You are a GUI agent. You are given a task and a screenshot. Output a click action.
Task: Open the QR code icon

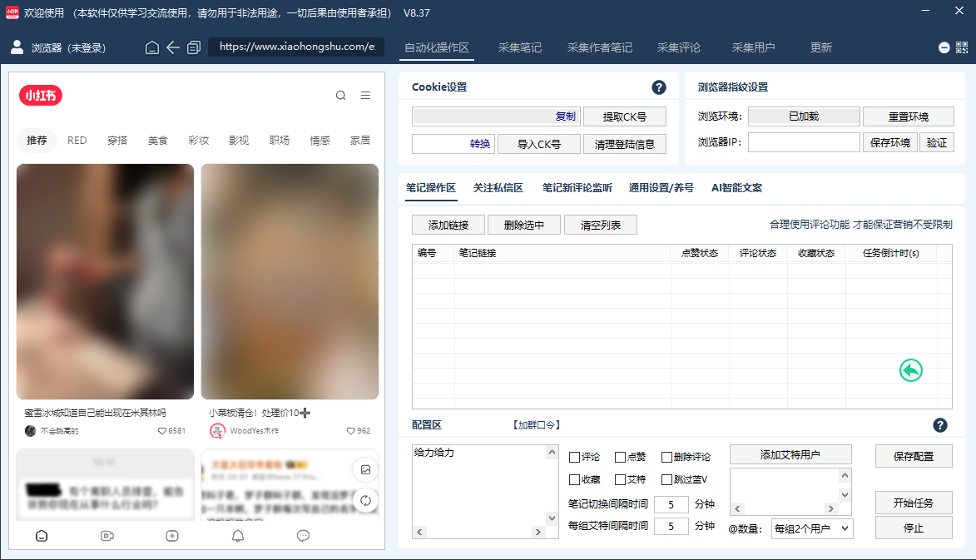(x=962, y=48)
